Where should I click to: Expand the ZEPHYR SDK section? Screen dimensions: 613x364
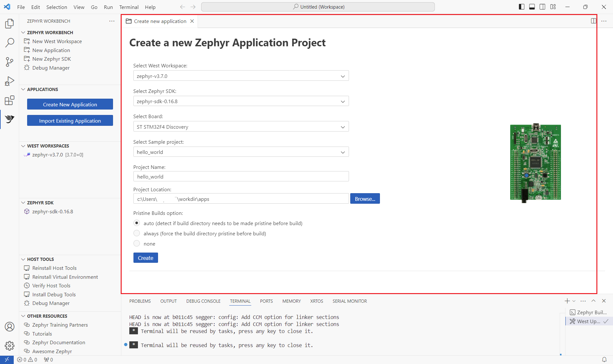tap(23, 202)
